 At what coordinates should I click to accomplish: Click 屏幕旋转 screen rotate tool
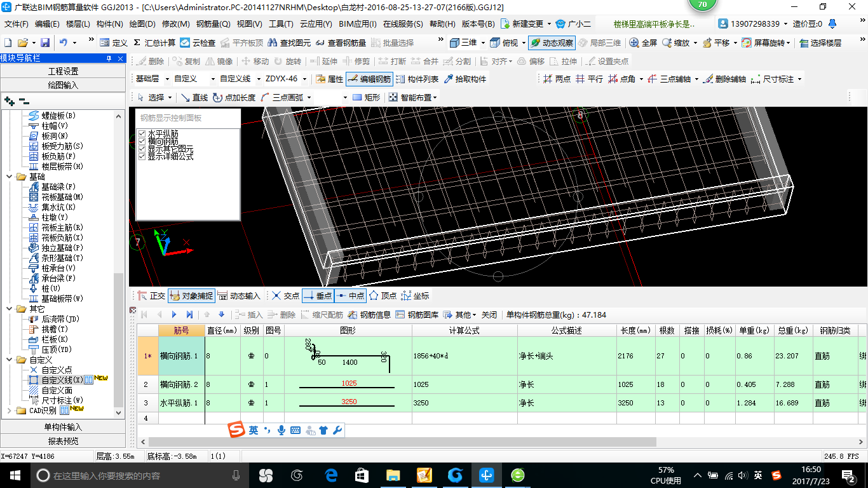[x=765, y=43]
